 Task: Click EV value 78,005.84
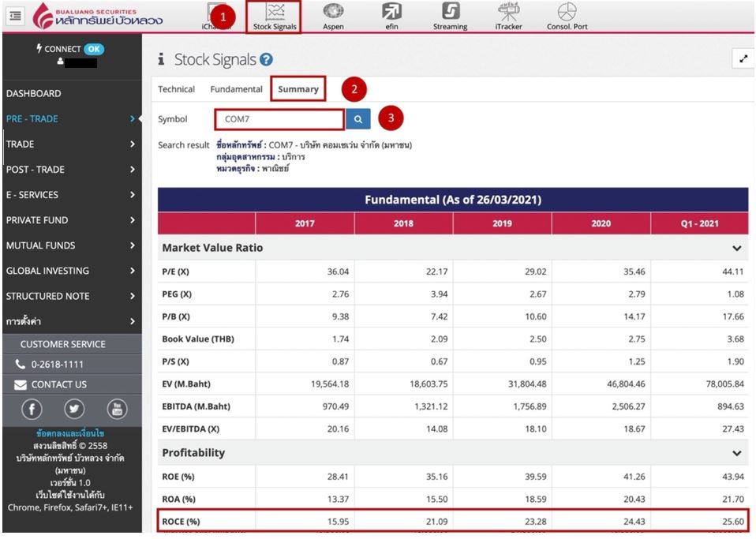click(x=724, y=384)
